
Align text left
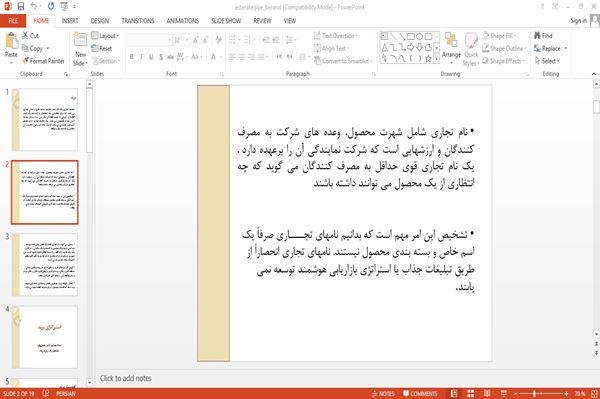point(232,57)
